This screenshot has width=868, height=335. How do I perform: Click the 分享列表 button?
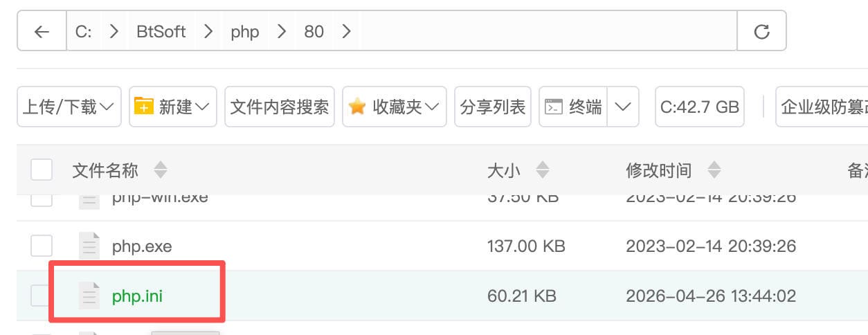493,107
